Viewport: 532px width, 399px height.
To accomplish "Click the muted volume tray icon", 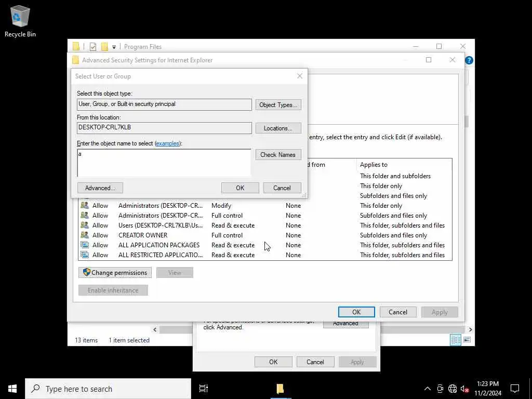I will tap(465, 389).
